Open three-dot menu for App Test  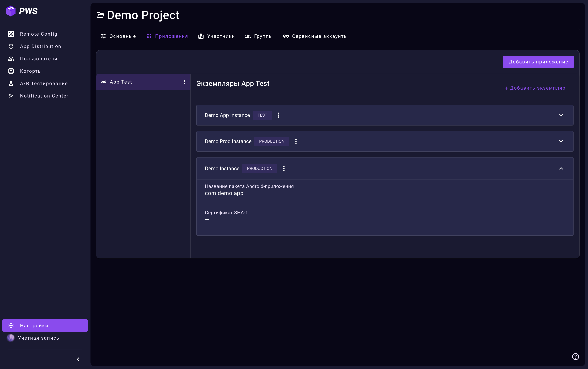185,82
